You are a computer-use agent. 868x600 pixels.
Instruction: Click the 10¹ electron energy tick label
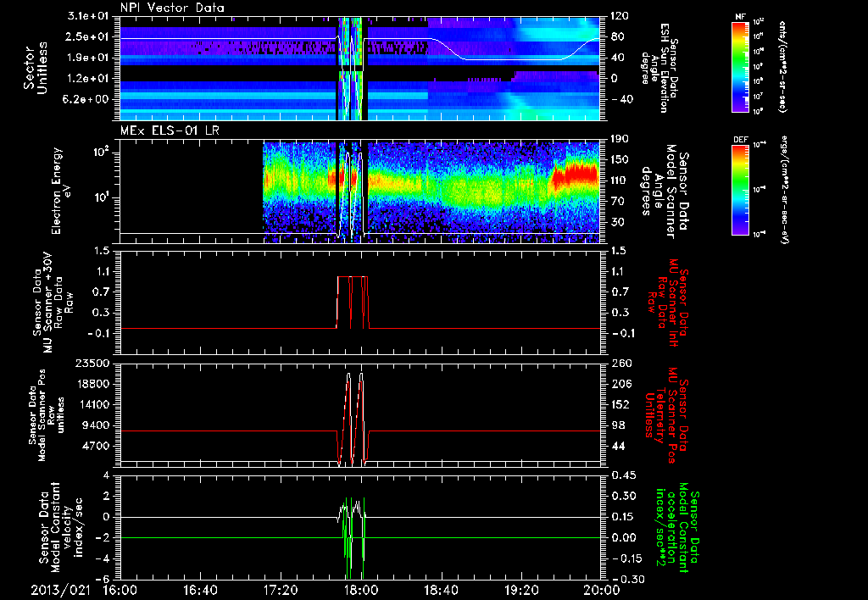103,197
